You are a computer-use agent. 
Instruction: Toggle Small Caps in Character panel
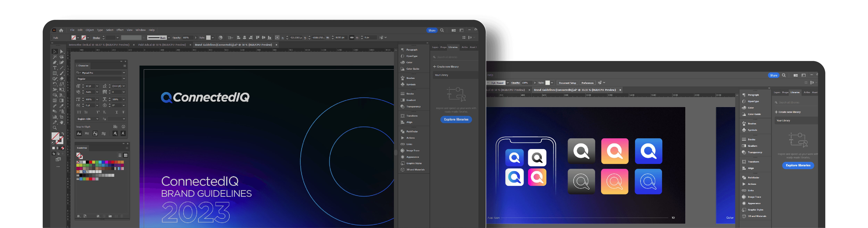86,112
